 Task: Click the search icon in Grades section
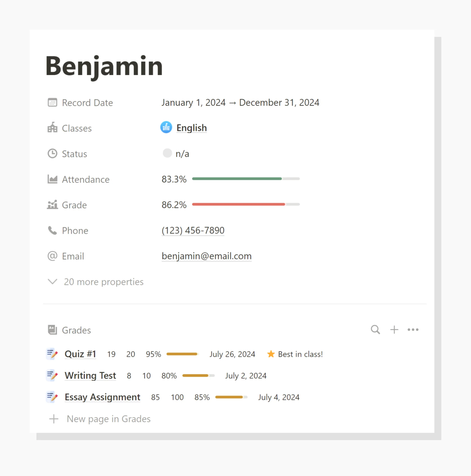pyautogui.click(x=375, y=330)
